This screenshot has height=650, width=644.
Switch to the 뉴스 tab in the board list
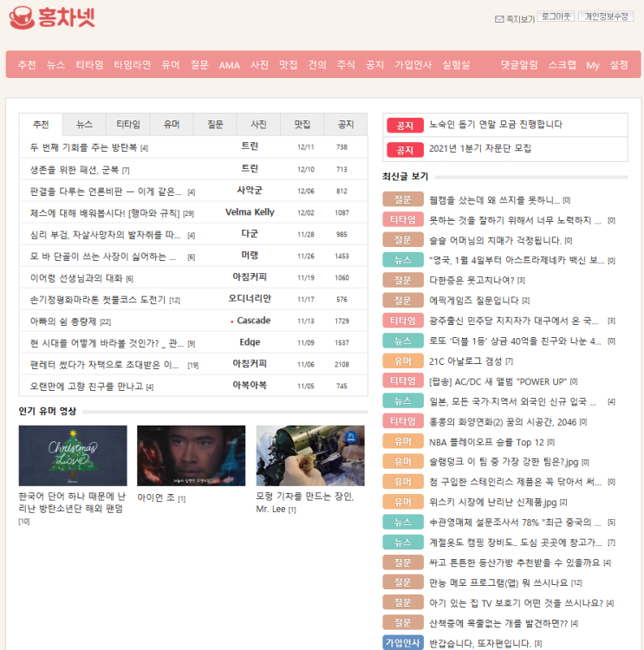click(84, 124)
